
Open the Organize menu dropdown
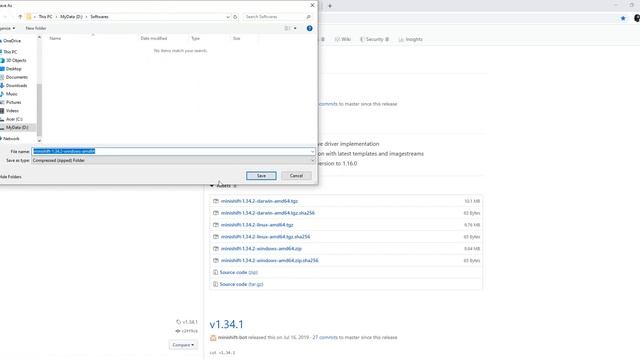[8, 28]
